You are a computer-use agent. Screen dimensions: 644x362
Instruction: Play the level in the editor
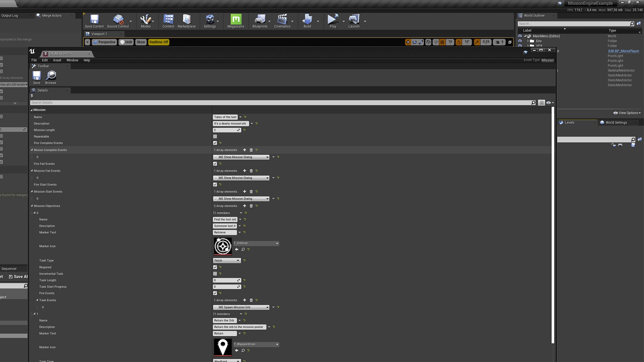pyautogui.click(x=332, y=21)
